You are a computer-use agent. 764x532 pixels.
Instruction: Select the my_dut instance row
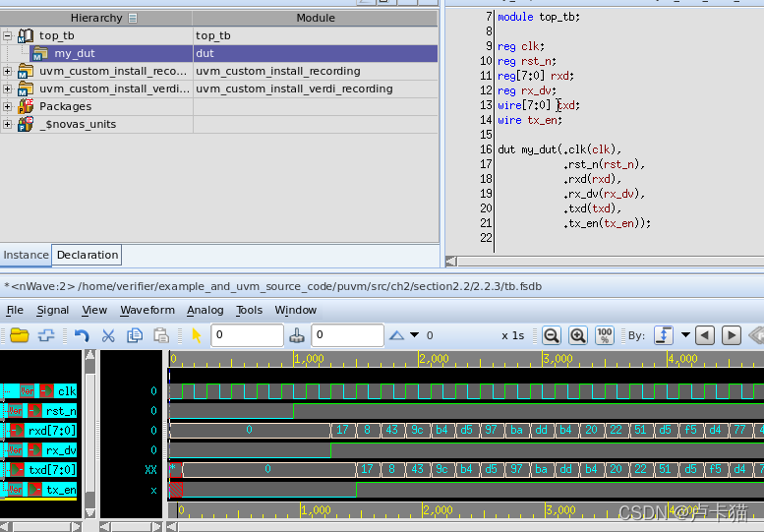(75, 53)
